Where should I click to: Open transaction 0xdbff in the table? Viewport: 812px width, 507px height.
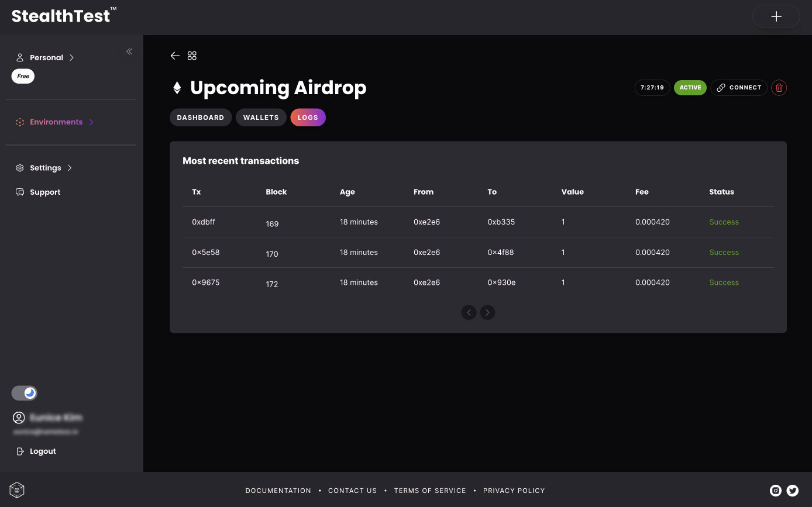pyautogui.click(x=204, y=222)
